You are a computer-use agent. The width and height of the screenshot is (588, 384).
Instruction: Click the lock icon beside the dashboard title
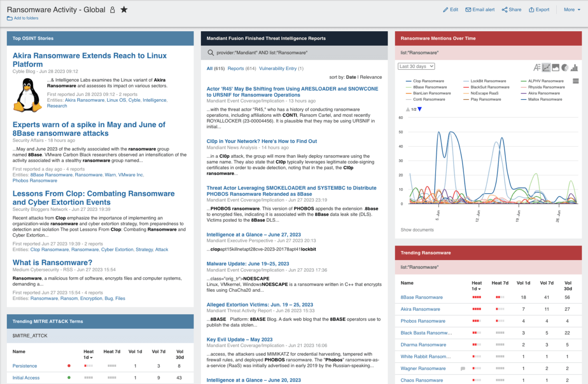[x=113, y=9]
